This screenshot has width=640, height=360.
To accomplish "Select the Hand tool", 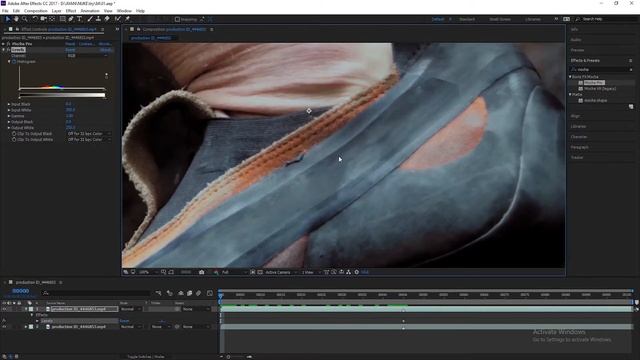I will click(16, 19).
